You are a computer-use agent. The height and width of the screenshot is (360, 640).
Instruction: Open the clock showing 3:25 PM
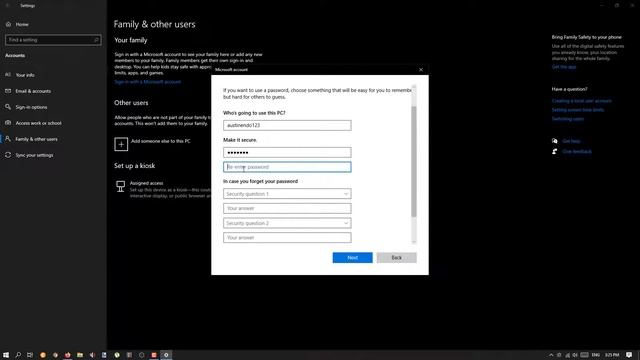click(612, 355)
